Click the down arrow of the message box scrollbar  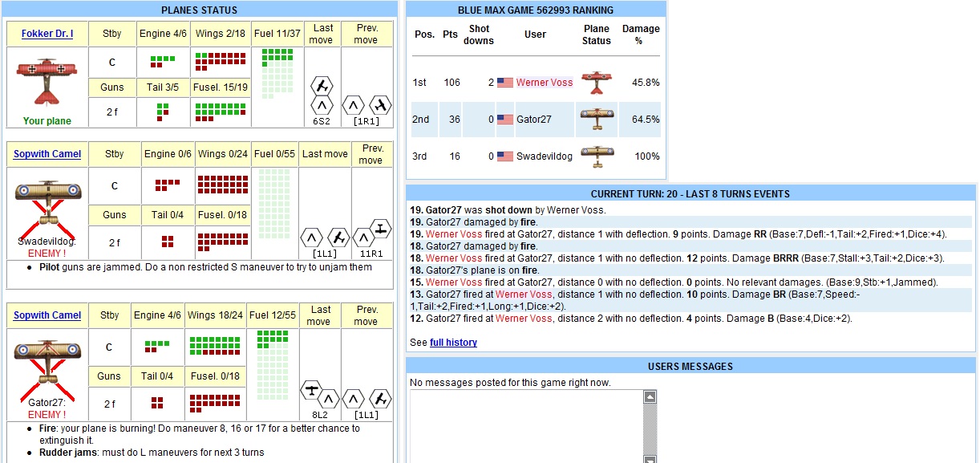click(650, 459)
